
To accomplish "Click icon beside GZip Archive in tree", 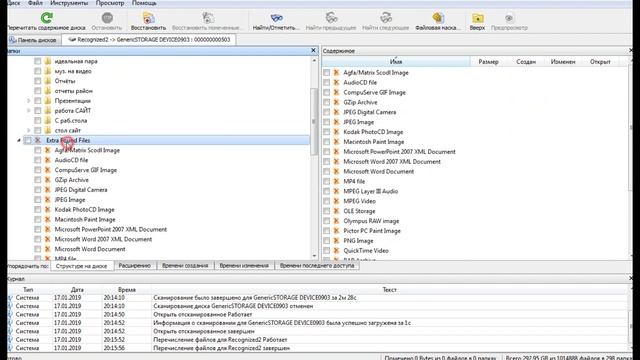I will 48,180.
